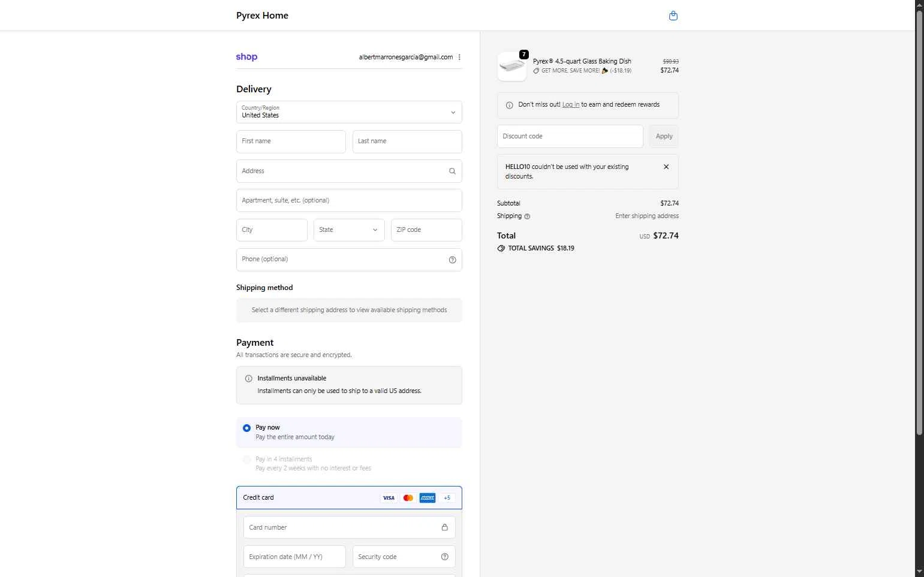Image resolution: width=924 pixels, height=577 pixels.
Task: Open the Country/Region dropdown
Action: (349, 112)
